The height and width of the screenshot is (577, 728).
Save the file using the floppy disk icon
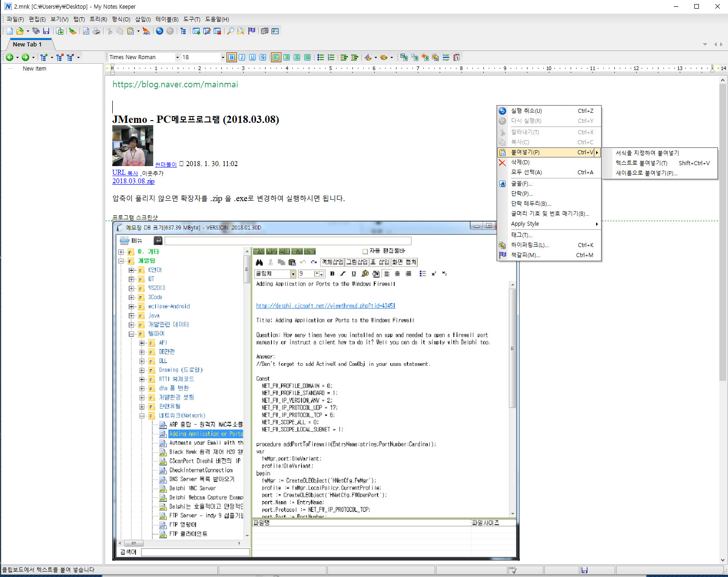point(46,31)
